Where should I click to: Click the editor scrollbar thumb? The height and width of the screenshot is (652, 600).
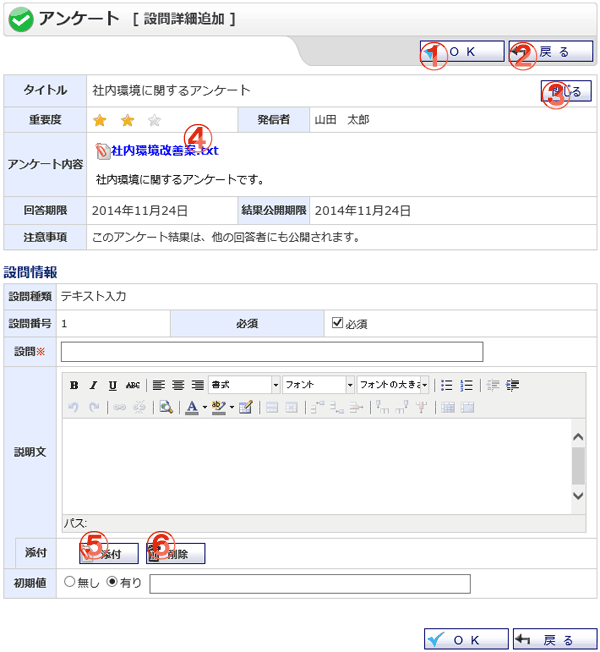(x=578, y=466)
